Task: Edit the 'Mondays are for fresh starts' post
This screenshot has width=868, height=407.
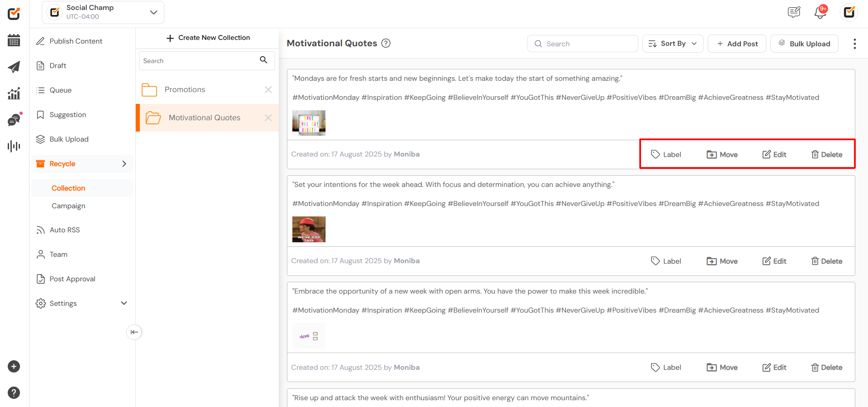Action: 774,154
